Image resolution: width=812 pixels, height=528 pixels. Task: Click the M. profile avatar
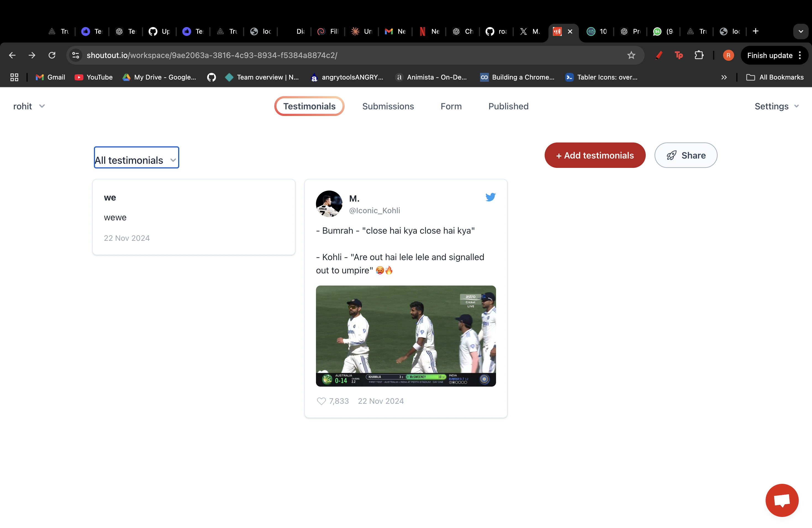point(329,204)
